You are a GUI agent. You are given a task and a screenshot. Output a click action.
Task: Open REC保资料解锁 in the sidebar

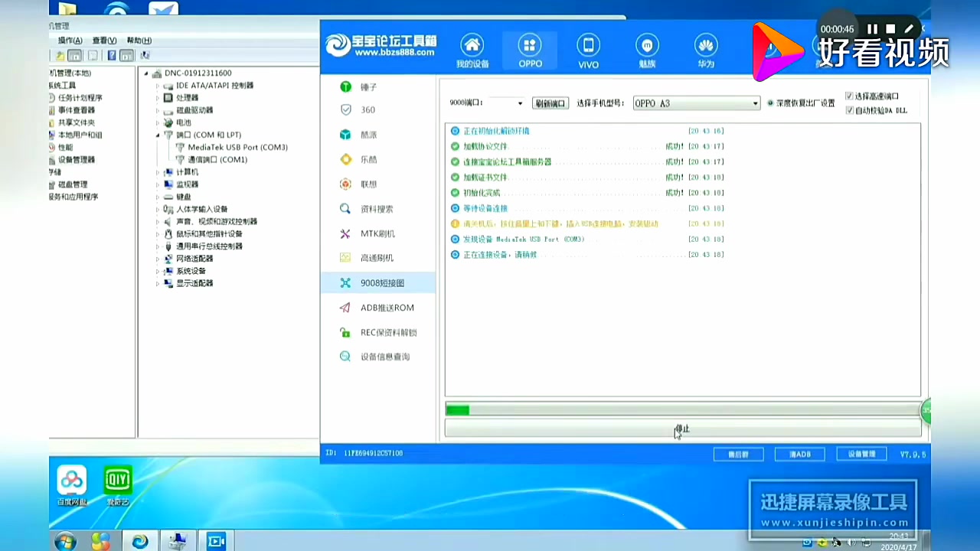click(x=378, y=332)
